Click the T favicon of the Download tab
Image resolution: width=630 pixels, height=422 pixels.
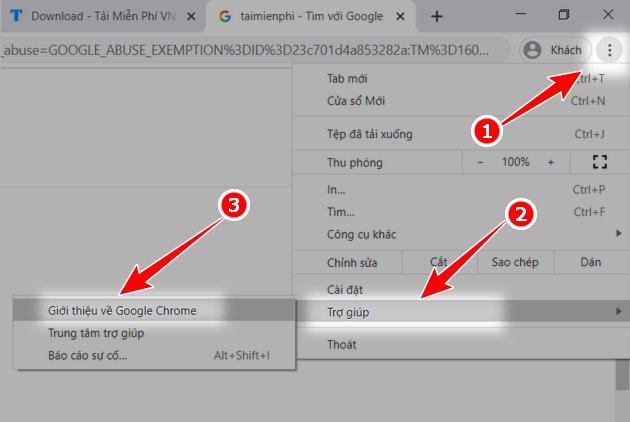[16, 16]
